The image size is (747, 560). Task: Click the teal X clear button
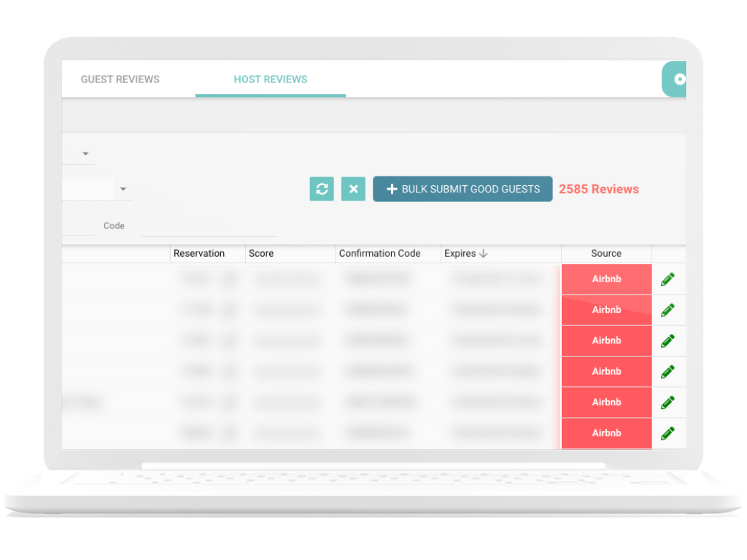[354, 189]
